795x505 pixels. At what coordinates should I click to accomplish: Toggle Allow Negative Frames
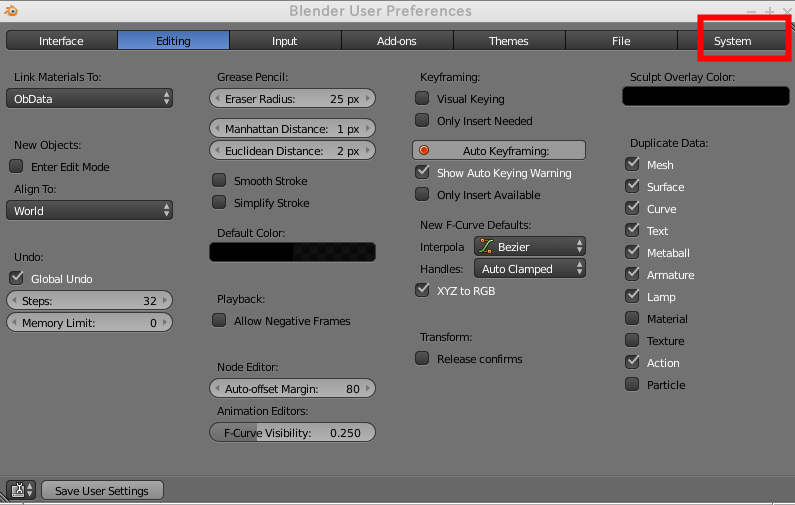219,320
